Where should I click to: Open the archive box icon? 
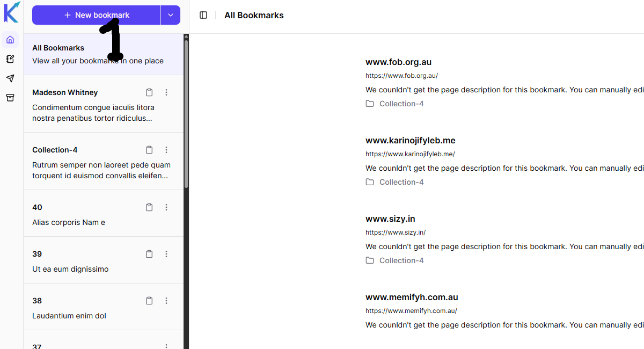point(10,98)
